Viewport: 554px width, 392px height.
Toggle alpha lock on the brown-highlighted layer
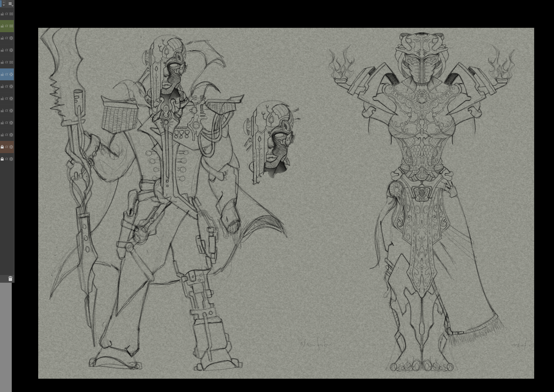click(x=11, y=147)
